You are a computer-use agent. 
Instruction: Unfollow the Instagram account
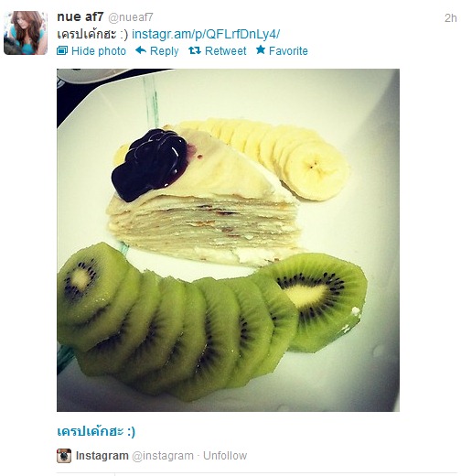click(225, 456)
